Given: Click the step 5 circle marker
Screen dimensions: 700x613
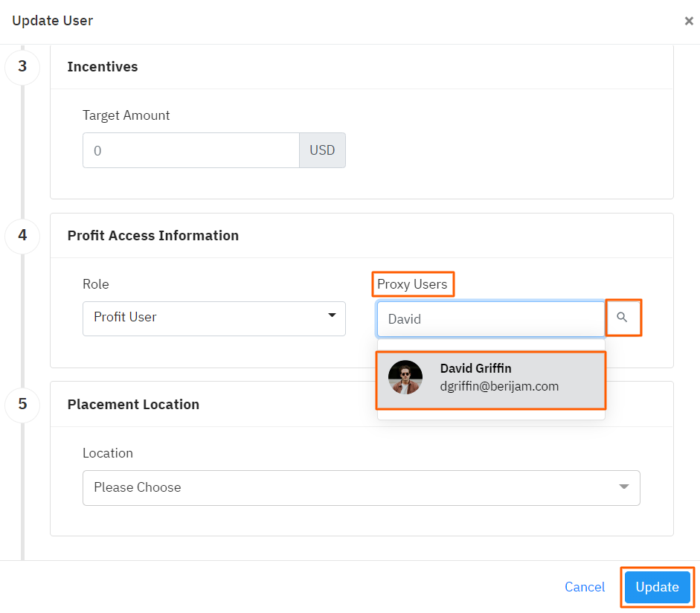Looking at the screenshot, I should click(22, 404).
